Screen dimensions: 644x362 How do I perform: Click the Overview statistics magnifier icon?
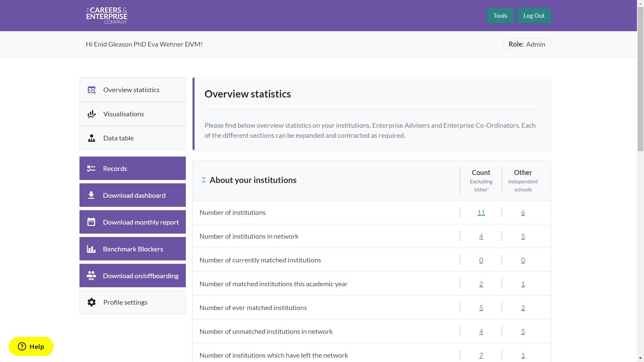point(92,90)
